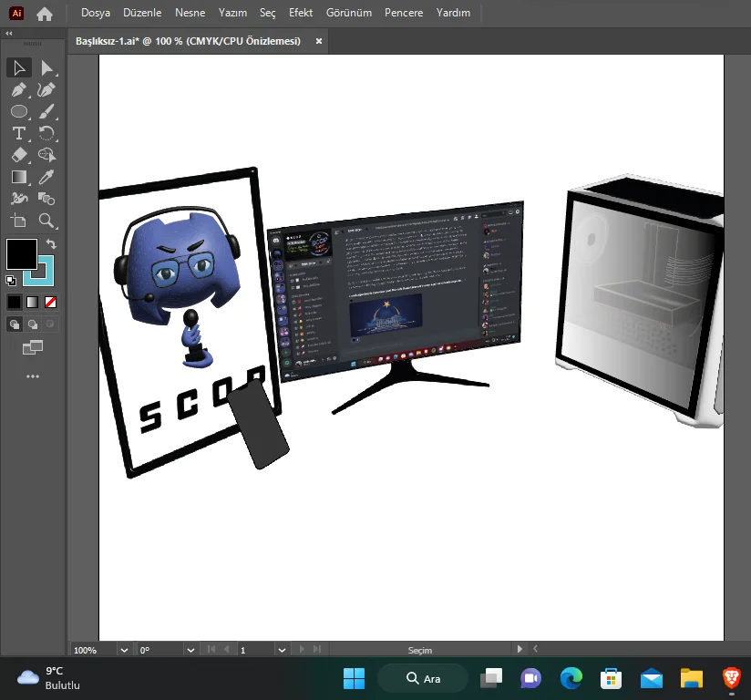Open the Nesne menu
The image size is (751, 700).
click(x=190, y=13)
